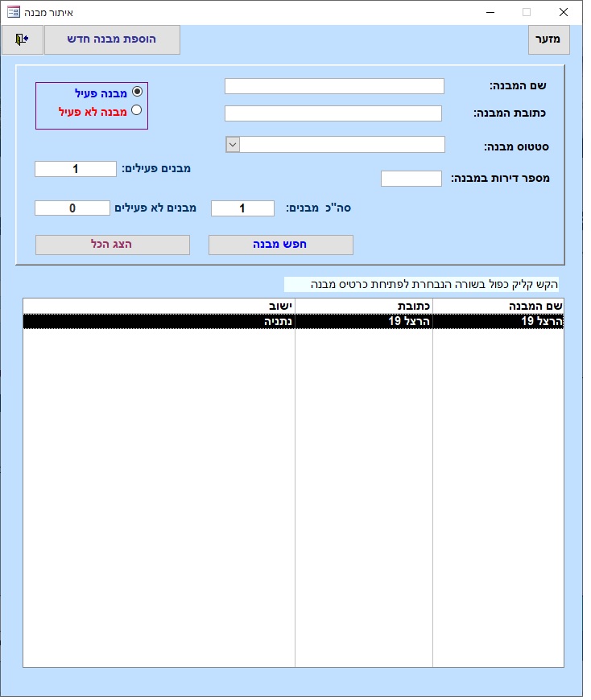
Task: Click הוספת מבנה חדש button
Action: coord(112,39)
